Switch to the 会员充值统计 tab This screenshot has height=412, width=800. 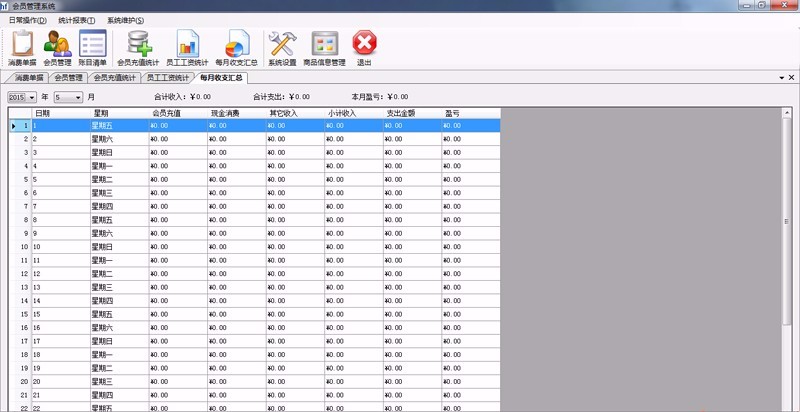click(115, 78)
